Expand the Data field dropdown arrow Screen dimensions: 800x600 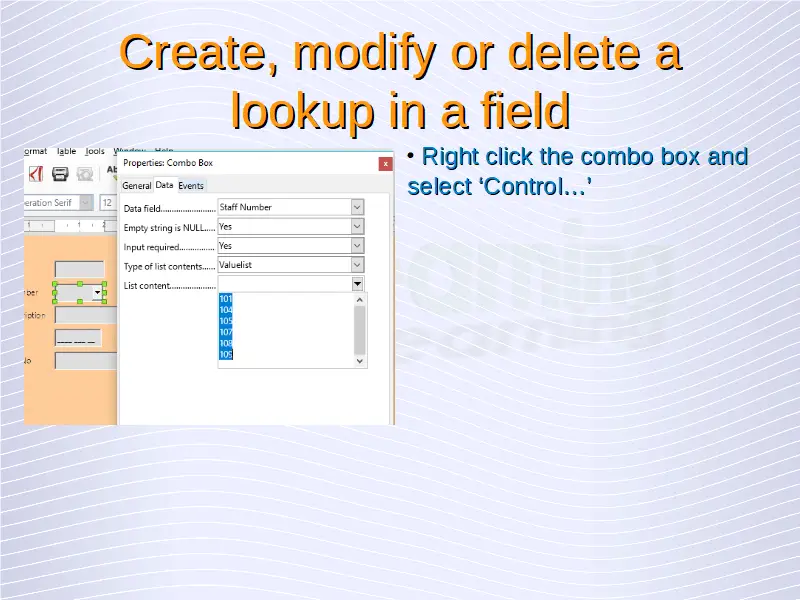pos(357,207)
